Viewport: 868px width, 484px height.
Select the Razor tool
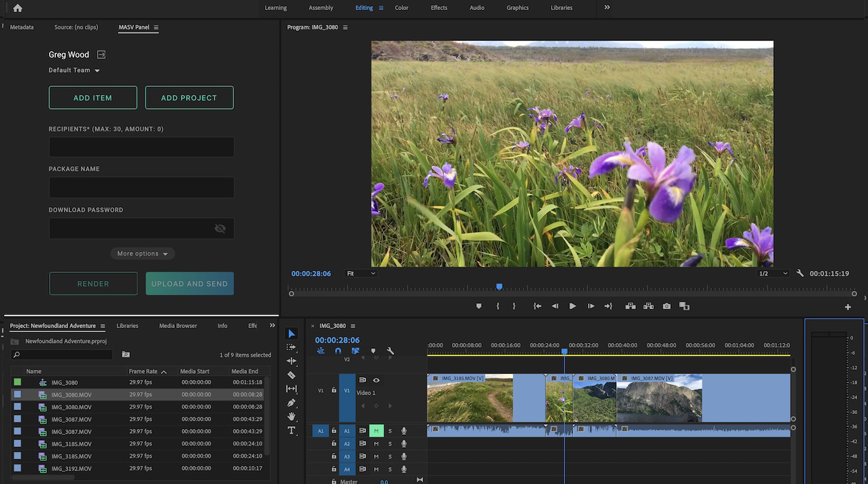pyautogui.click(x=291, y=375)
